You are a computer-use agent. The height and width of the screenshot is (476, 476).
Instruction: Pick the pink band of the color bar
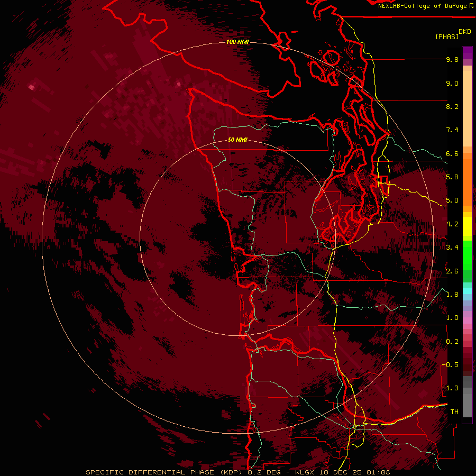pos(467,321)
